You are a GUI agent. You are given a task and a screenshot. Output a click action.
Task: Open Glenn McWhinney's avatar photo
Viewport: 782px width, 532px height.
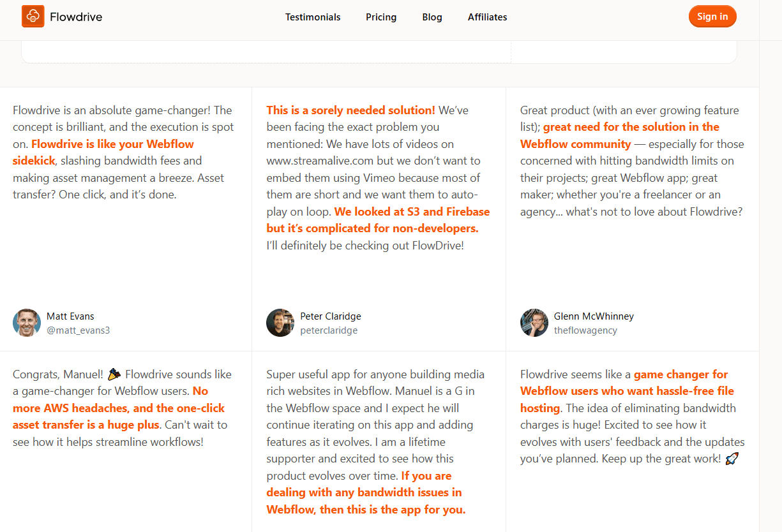534,323
